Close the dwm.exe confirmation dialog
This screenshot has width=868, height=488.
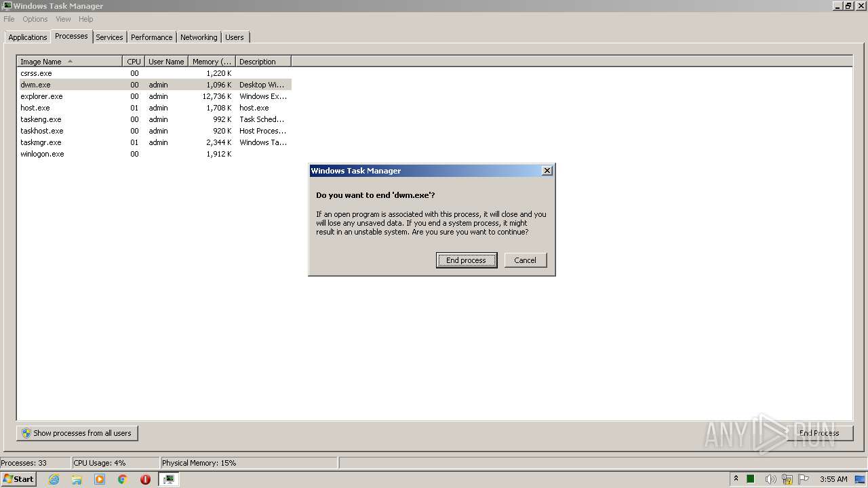[x=547, y=171]
